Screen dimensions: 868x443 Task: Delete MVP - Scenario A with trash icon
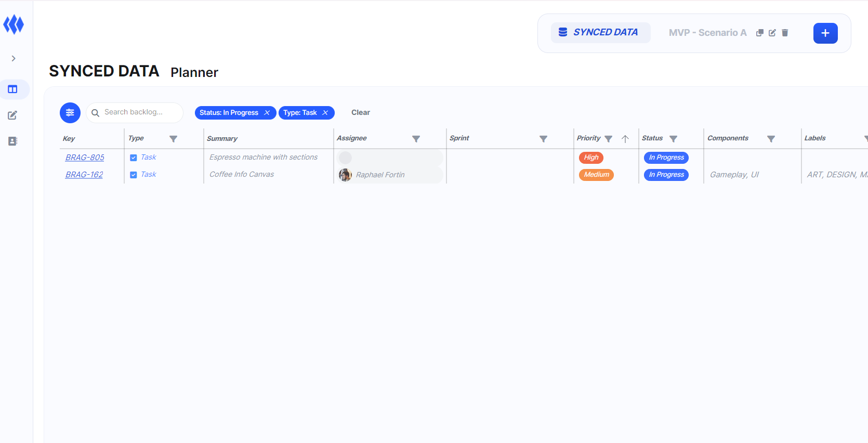click(785, 33)
